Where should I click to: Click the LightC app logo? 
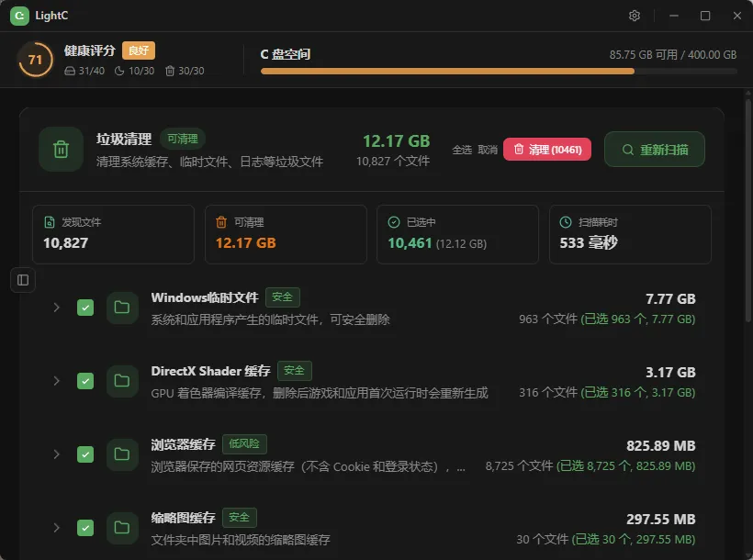click(x=19, y=16)
